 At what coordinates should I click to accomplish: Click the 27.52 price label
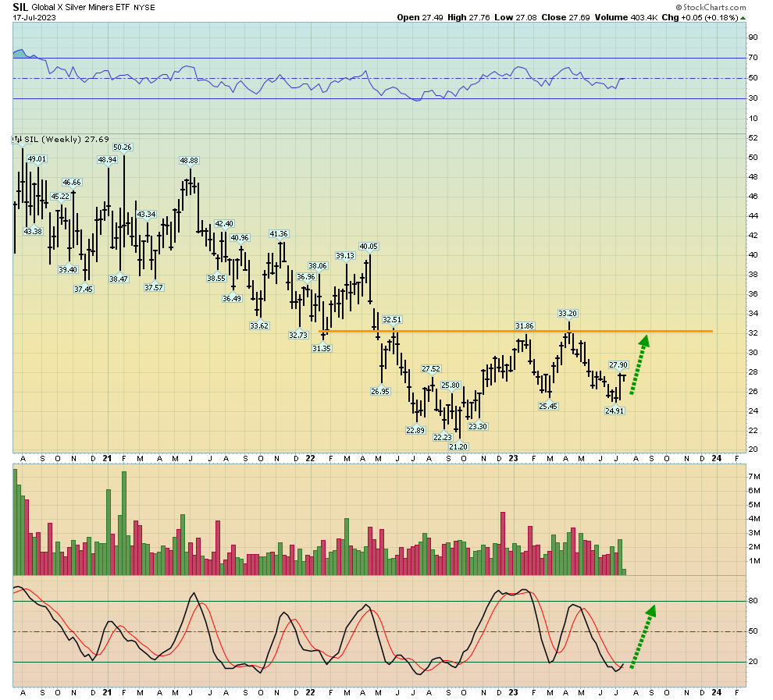[431, 369]
